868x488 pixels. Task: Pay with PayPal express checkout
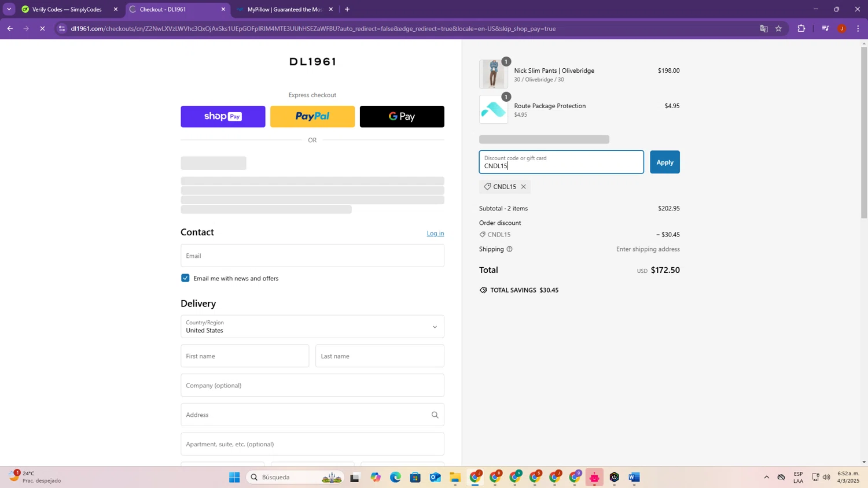point(312,116)
